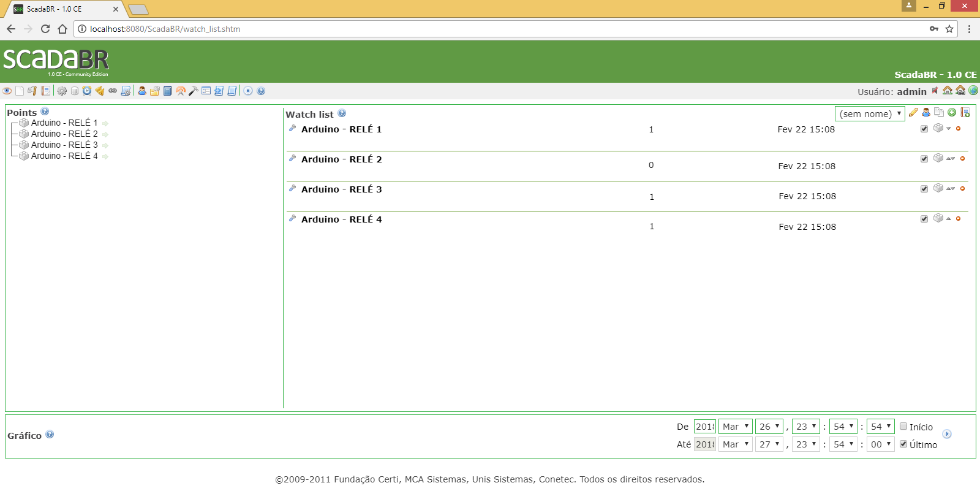
Task: Open Watch list via eye icon
Action: pyautogui.click(x=7, y=91)
